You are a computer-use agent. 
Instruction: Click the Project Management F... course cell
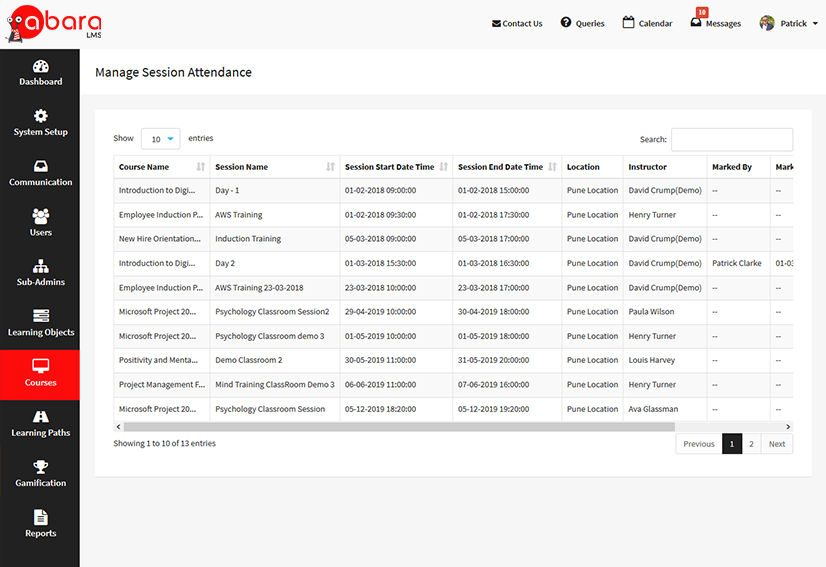pos(162,385)
